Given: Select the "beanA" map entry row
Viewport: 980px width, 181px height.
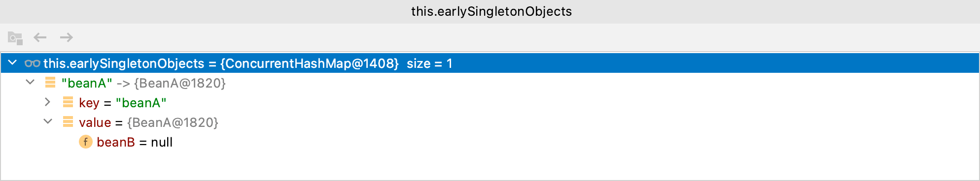Looking at the screenshot, I should tap(490, 83).
